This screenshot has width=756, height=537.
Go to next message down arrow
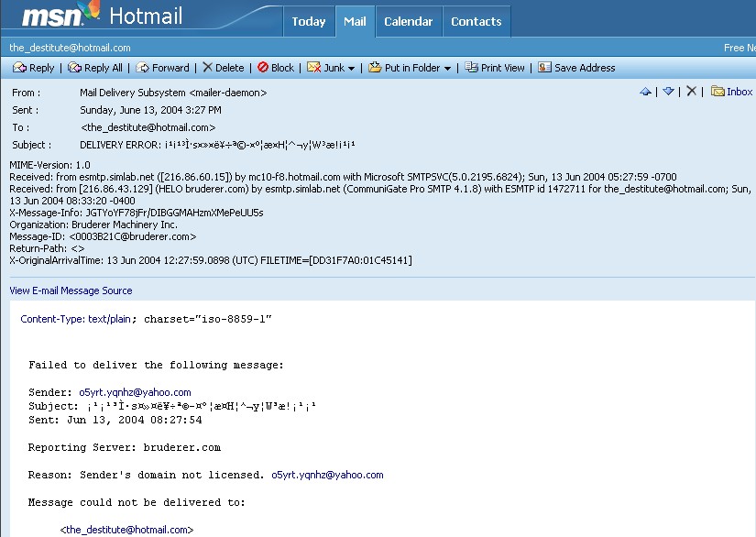(668, 92)
